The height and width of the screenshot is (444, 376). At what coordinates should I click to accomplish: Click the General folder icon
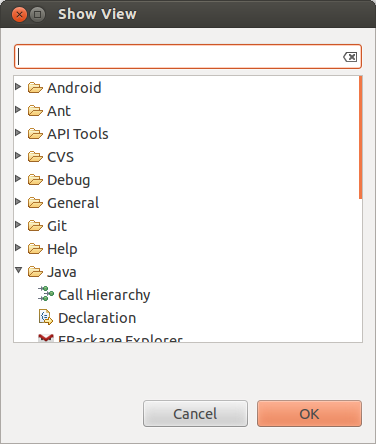pyautogui.click(x=35, y=203)
